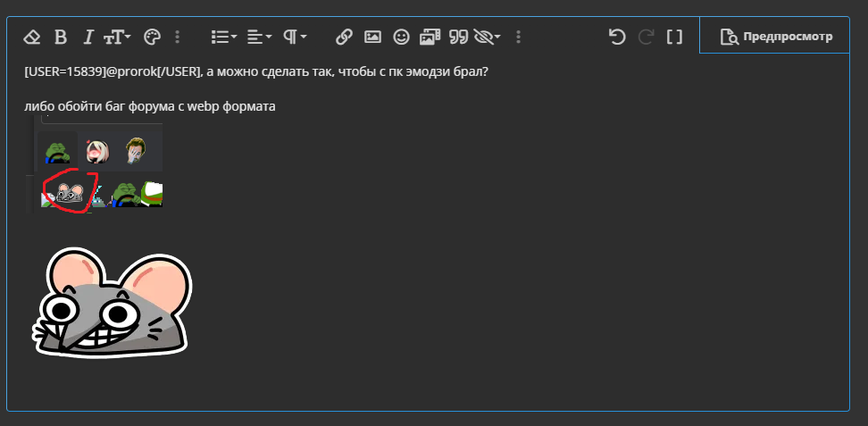The height and width of the screenshot is (426, 868).
Task: Open the text alignment dropdown
Action: [x=259, y=38]
